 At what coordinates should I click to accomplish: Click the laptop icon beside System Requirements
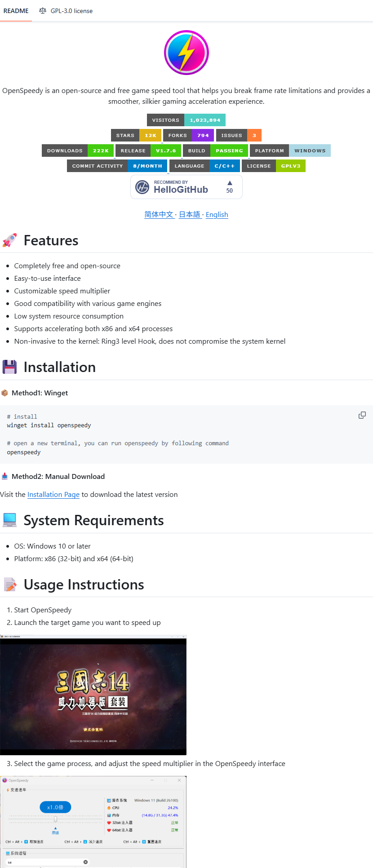[x=9, y=520]
